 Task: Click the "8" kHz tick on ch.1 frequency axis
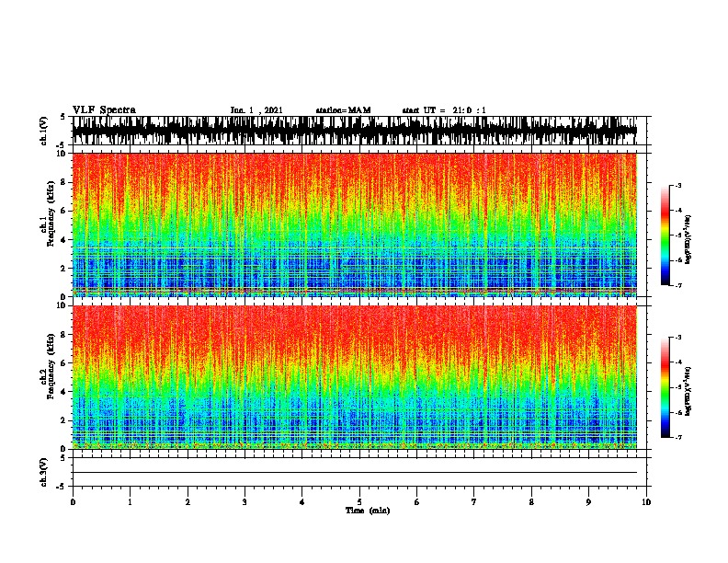[x=64, y=182]
